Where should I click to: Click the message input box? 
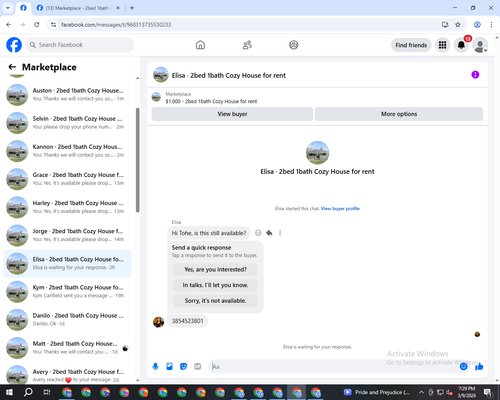click(333, 367)
